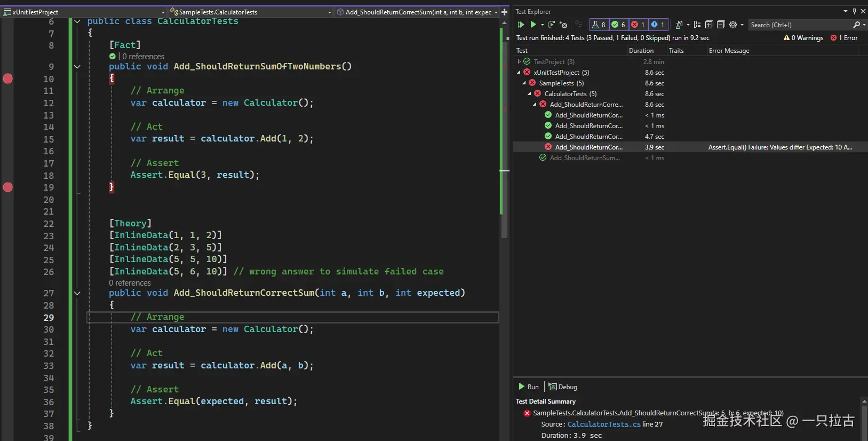Collapse the CalculatorTests class outline
This screenshot has width=868, height=441.
[77, 21]
